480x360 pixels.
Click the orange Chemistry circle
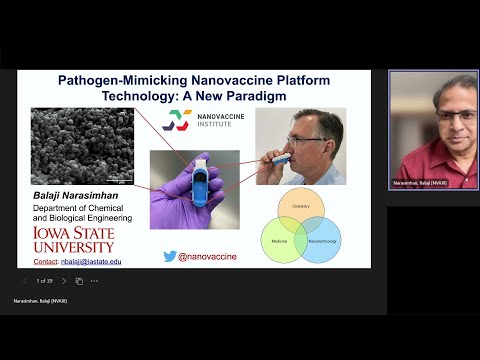pyautogui.click(x=301, y=206)
